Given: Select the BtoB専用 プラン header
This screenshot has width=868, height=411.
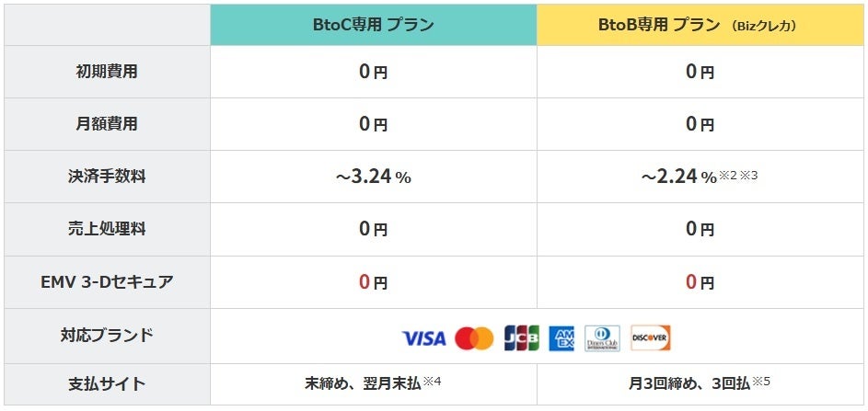Looking at the screenshot, I should pyautogui.click(x=700, y=25).
